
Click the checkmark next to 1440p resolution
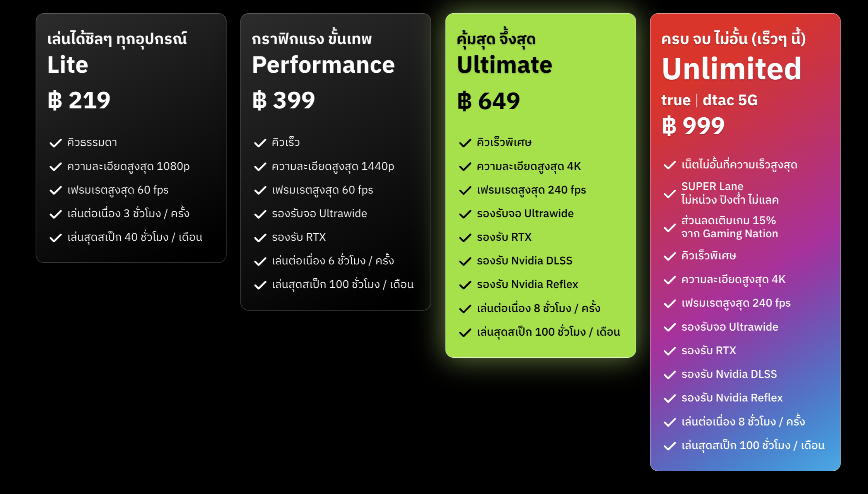click(x=260, y=166)
